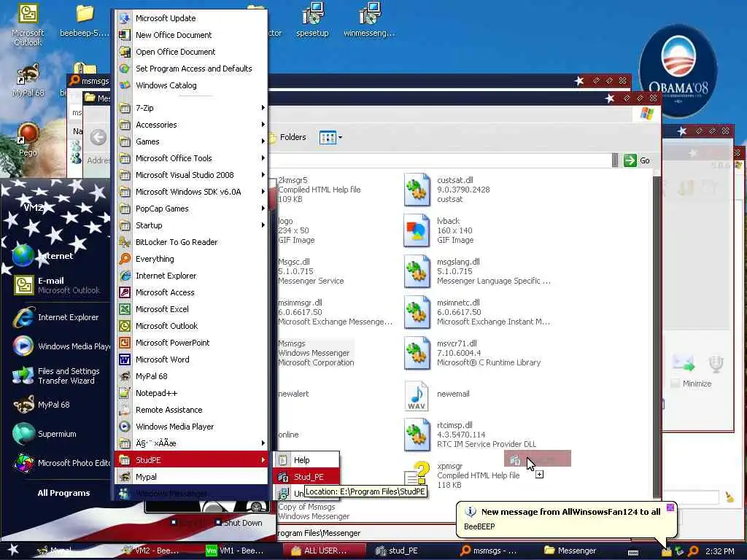Screen dimensions: 747x560
Task: Close the BeeBEEP notification balloon
Action: 670,507
